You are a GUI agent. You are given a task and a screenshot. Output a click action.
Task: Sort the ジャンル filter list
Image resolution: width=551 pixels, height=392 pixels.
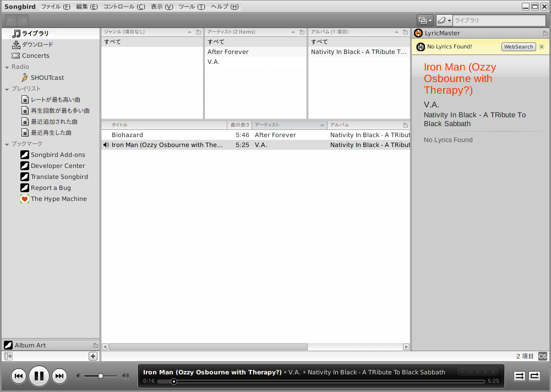coord(190,32)
